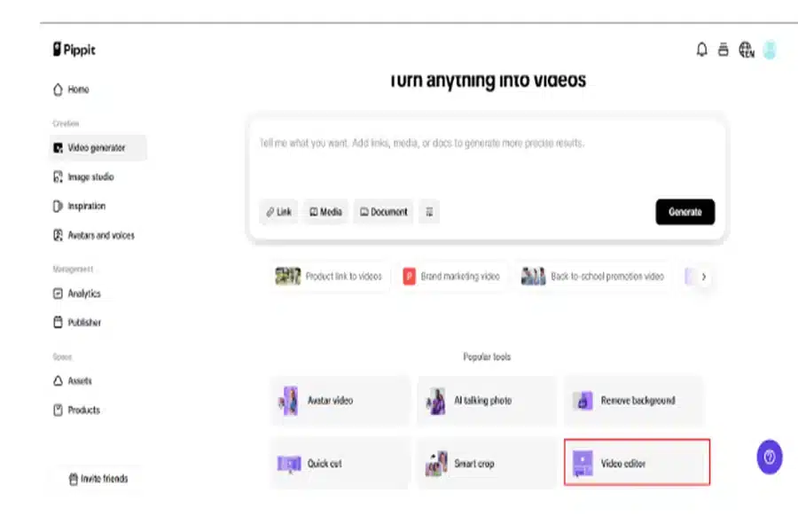This screenshot has height=532, width=798.
Task: Click the Product link to videos thumbnail
Action: click(x=288, y=277)
